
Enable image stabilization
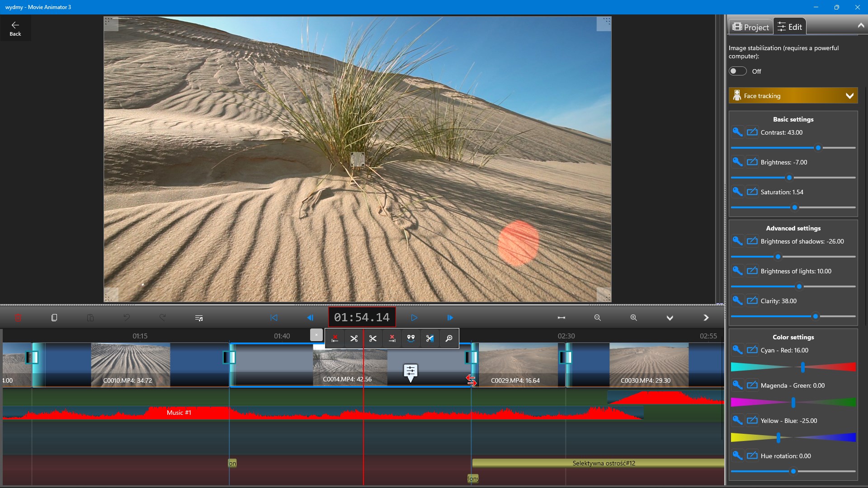pyautogui.click(x=737, y=71)
